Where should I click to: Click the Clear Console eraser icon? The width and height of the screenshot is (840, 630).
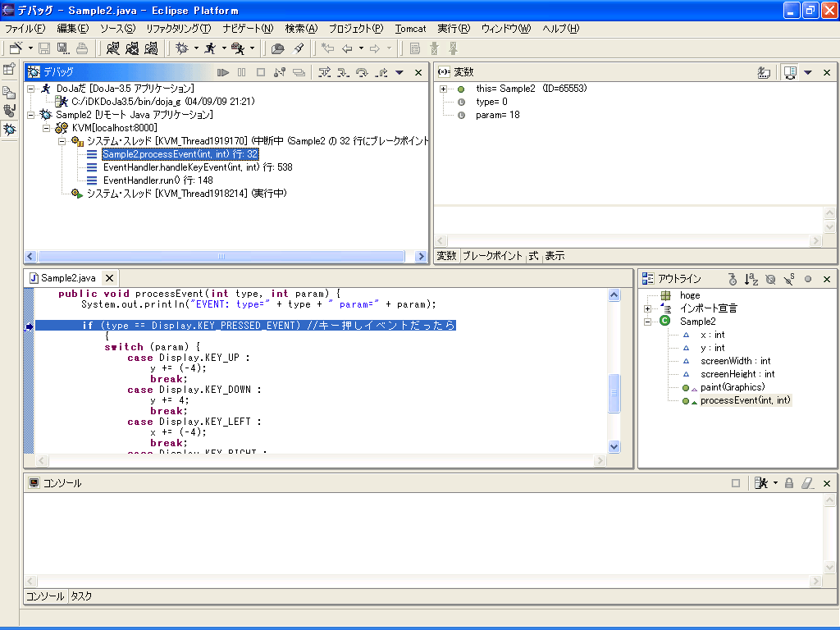click(x=808, y=483)
